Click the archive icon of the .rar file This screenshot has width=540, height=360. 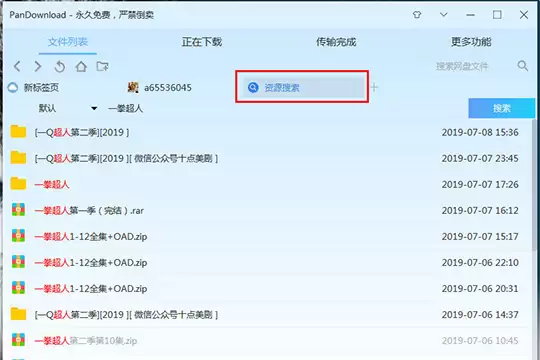pyautogui.click(x=18, y=210)
